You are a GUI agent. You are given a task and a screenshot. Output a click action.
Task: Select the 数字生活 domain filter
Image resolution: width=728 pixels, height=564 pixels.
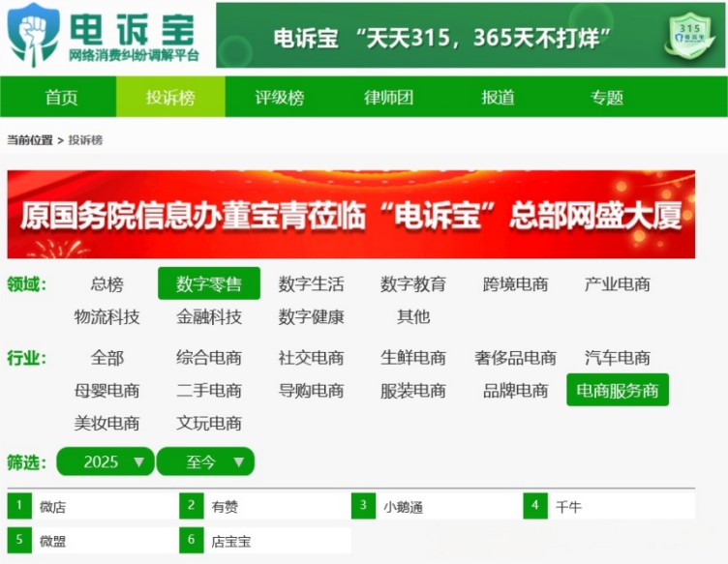[x=311, y=284]
